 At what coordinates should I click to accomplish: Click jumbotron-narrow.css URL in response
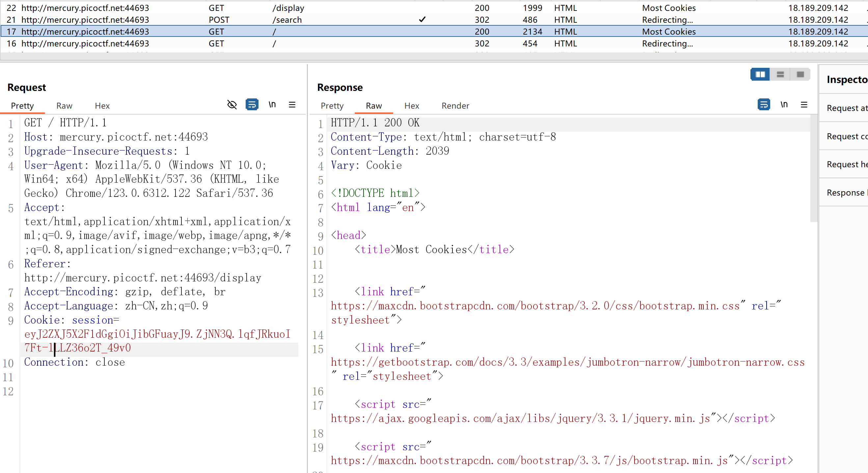click(x=568, y=362)
